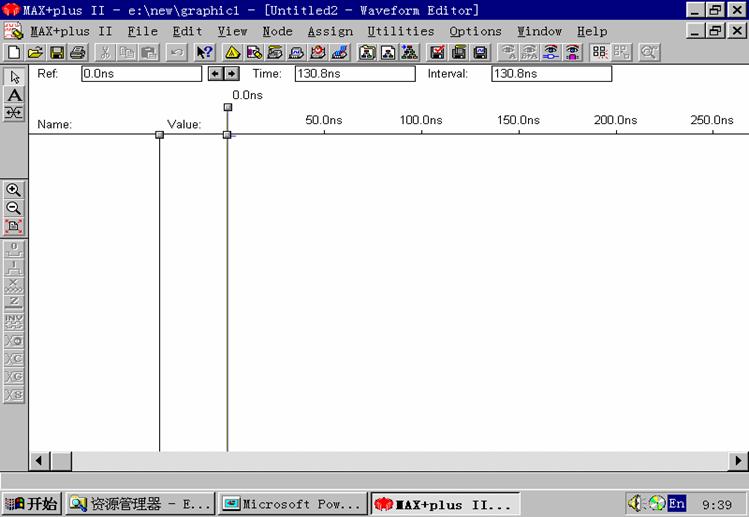Open the Hierarchy Display yellow triangle icon
Screen dimensions: 749x517
pyautogui.click(x=233, y=52)
